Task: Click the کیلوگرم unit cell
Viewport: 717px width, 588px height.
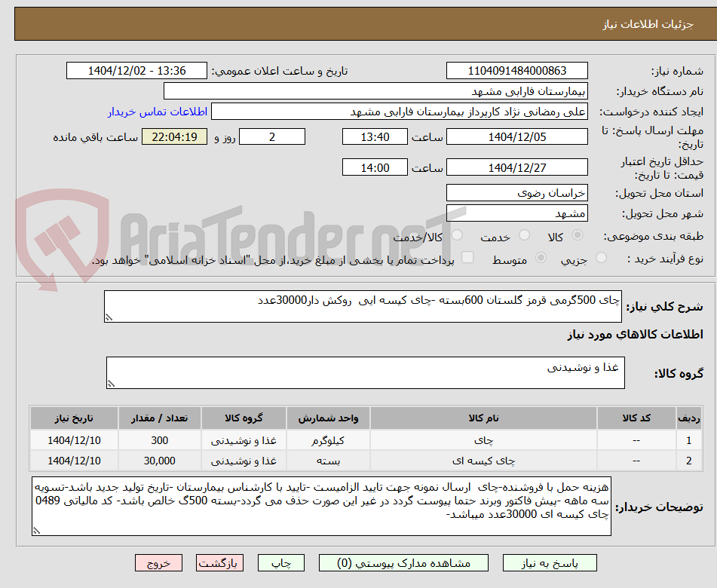Action: (328, 440)
